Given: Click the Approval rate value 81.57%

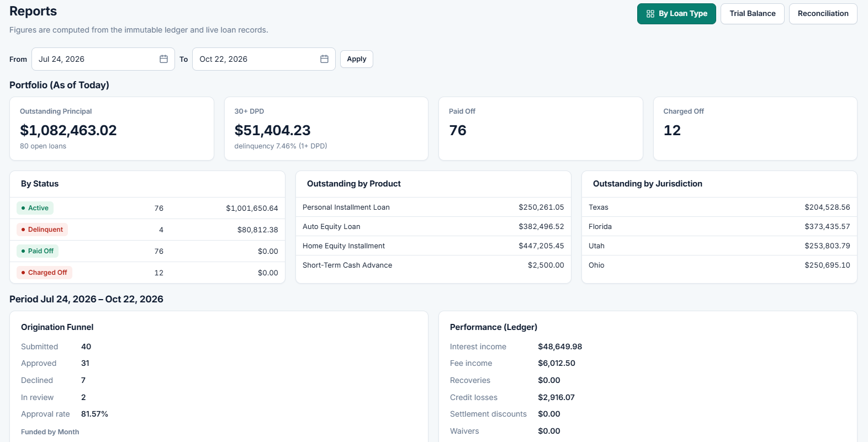Looking at the screenshot, I should coord(94,414).
